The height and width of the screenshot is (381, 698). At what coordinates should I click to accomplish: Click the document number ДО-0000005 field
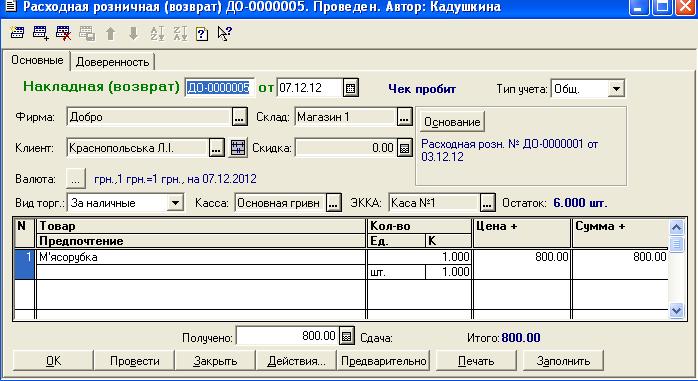(x=219, y=88)
